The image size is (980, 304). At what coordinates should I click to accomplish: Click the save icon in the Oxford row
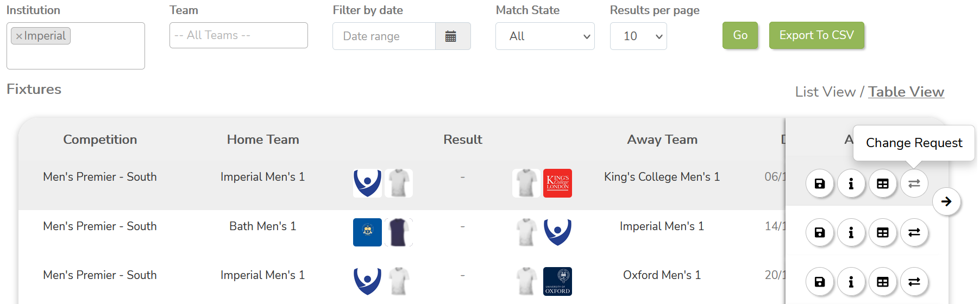coord(819,282)
